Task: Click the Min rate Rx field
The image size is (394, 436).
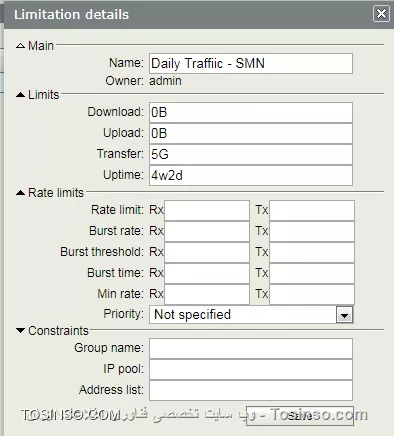Action: click(207, 294)
